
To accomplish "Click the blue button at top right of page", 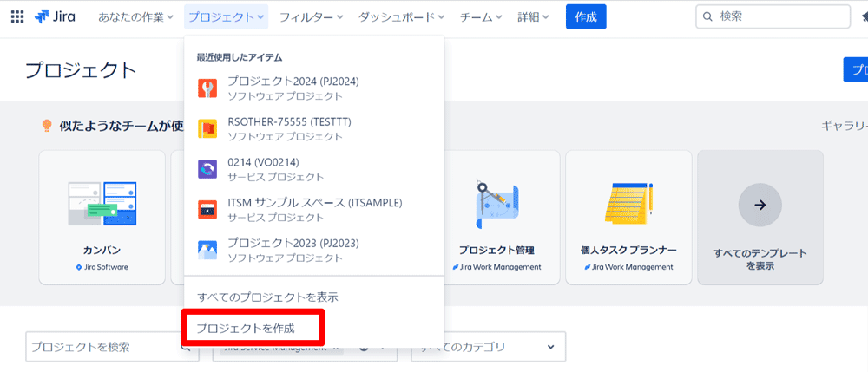I will (855, 69).
